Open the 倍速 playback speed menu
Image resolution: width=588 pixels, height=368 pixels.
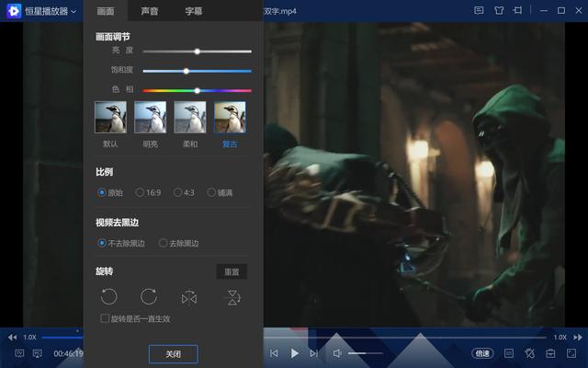pos(482,353)
